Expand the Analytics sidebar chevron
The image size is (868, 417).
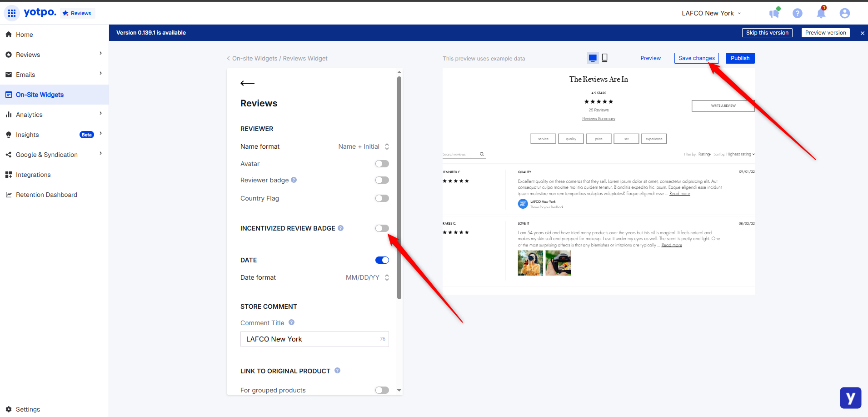[x=100, y=113]
